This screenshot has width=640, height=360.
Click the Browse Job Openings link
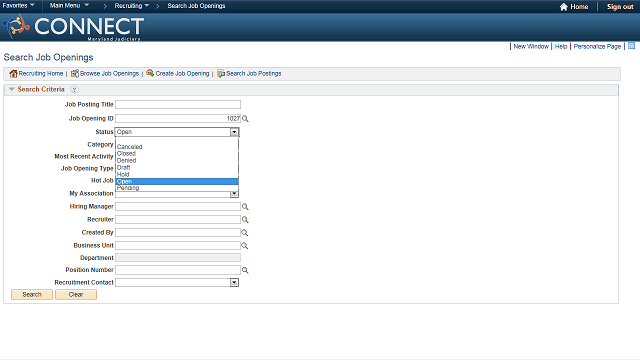pyautogui.click(x=109, y=73)
